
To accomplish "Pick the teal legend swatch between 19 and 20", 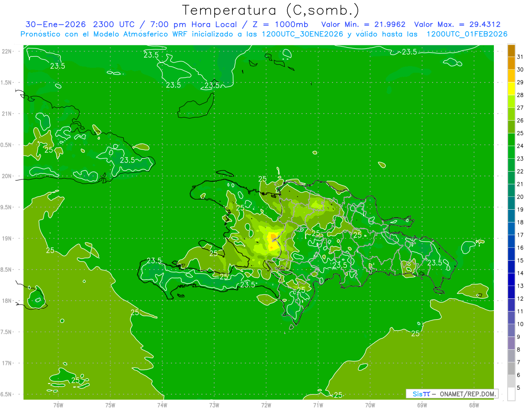I will click(511, 204).
